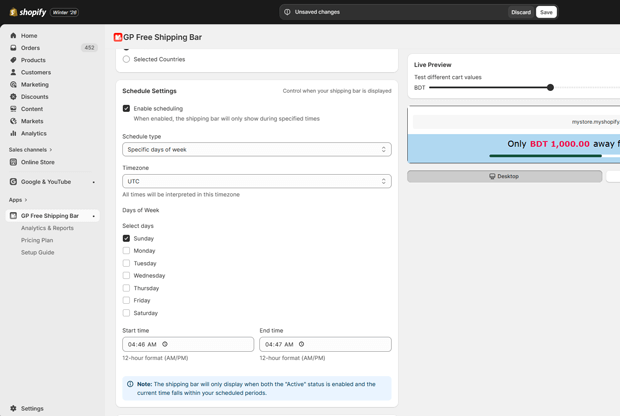The image size is (620, 416).
Task: Click the GP Free Shipping Bar sidebar icon
Action: coord(13,216)
